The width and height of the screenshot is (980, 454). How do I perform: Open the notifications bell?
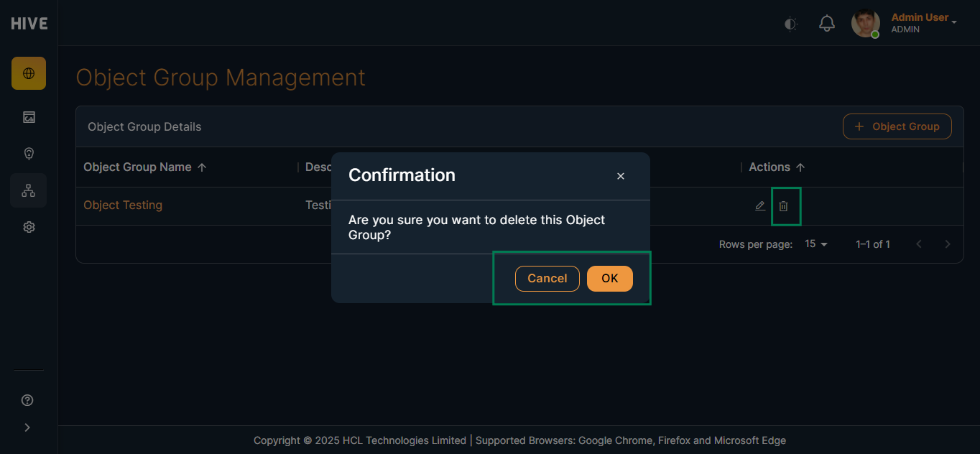point(827,24)
